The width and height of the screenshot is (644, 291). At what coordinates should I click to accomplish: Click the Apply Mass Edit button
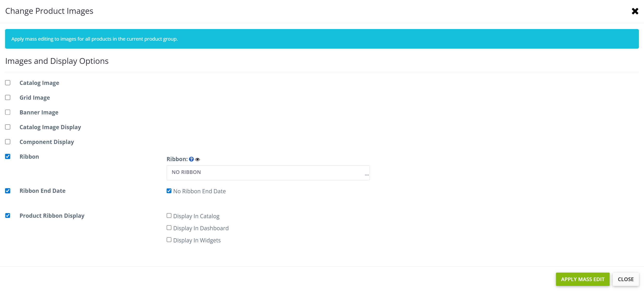[582, 279]
